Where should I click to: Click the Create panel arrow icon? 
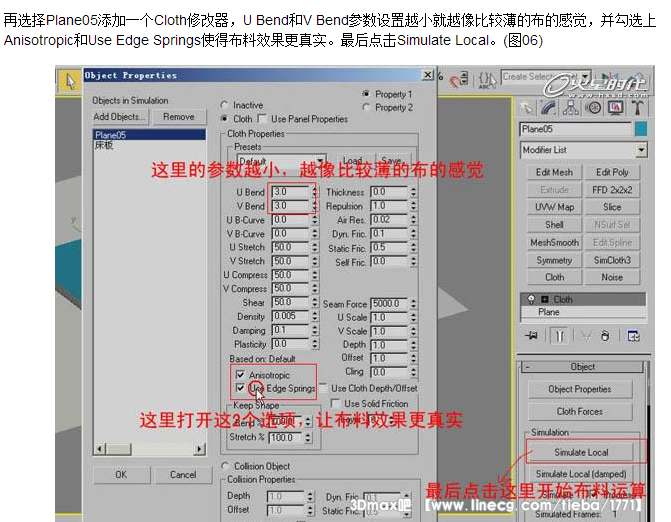pos(528,108)
